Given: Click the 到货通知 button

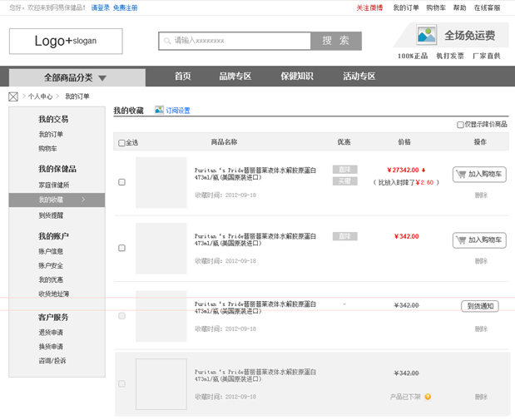Looking at the screenshot, I should click(x=479, y=306).
